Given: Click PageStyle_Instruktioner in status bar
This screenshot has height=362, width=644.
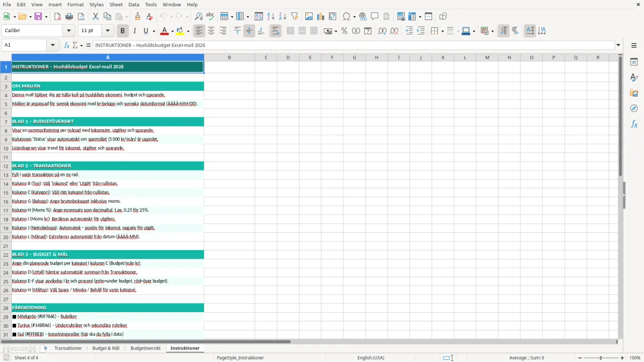Looking at the screenshot, I should tap(240, 358).
